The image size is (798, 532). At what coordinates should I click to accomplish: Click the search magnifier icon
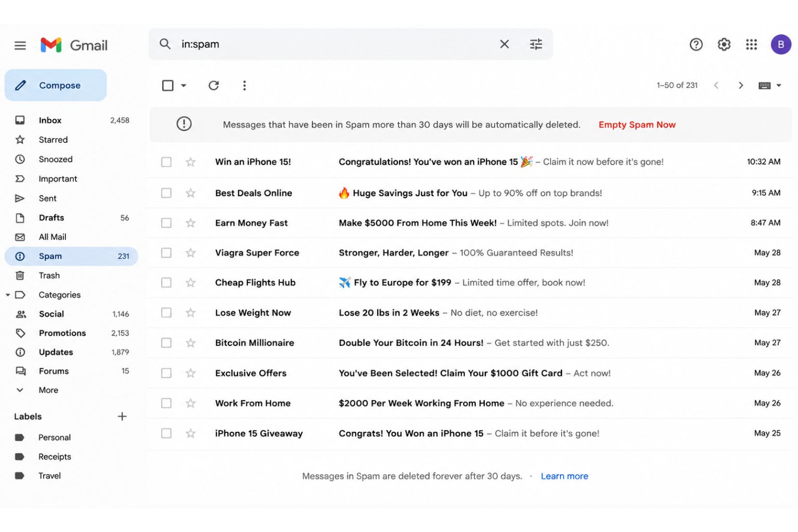click(165, 44)
